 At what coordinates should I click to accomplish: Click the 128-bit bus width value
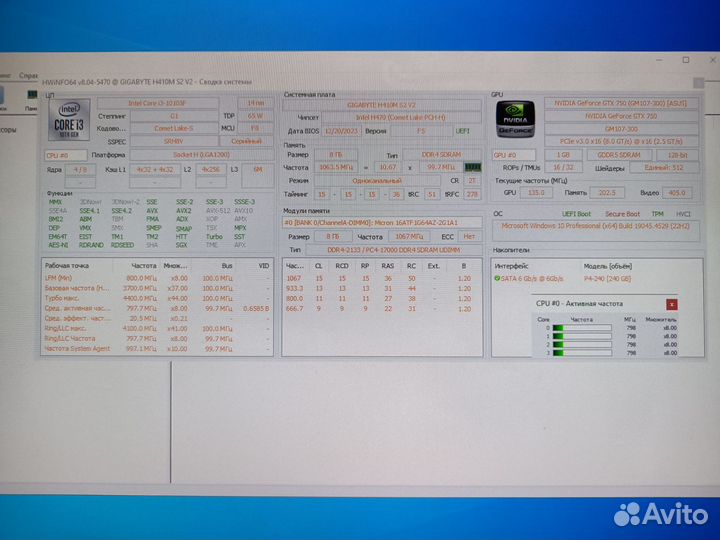click(x=678, y=155)
